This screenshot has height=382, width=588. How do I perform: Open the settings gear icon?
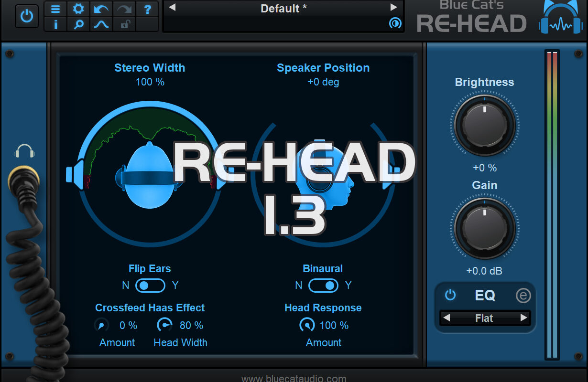click(78, 9)
